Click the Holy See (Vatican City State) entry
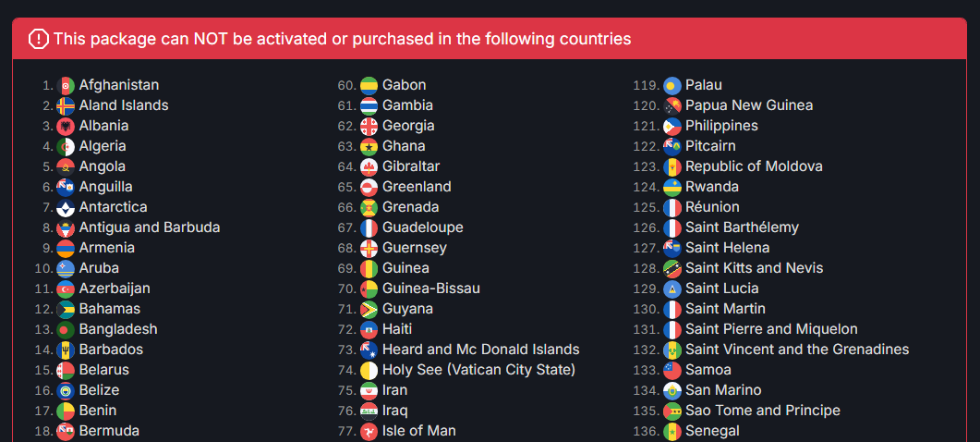This screenshot has width=980, height=442. 467,370
